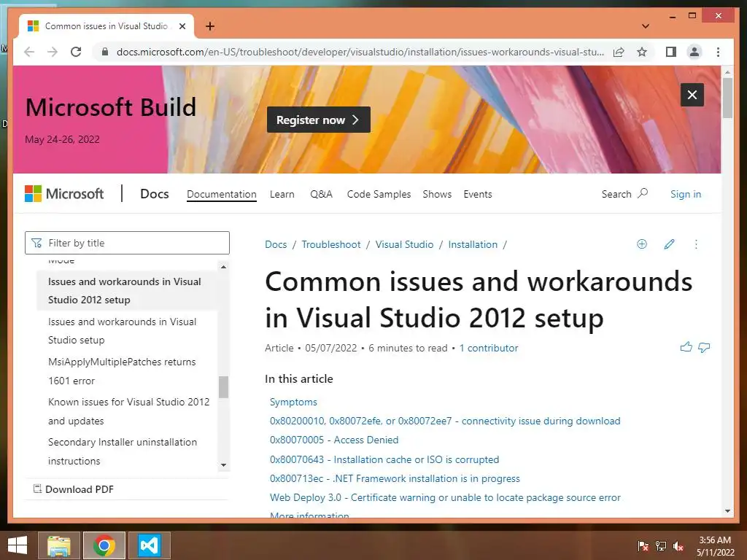Screen dimensions: 747x560
Task: Share this page using the share icon
Action: (x=619, y=52)
